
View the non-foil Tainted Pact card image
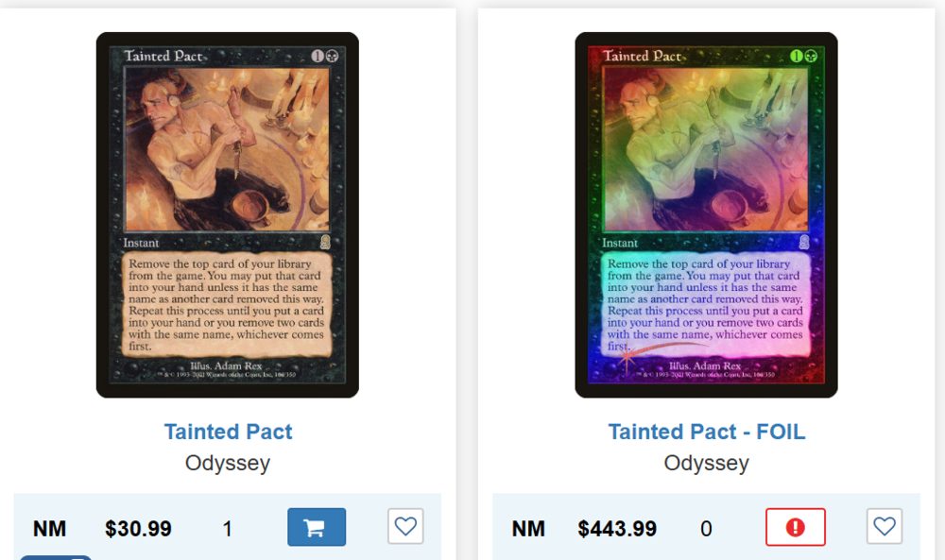pos(227,215)
